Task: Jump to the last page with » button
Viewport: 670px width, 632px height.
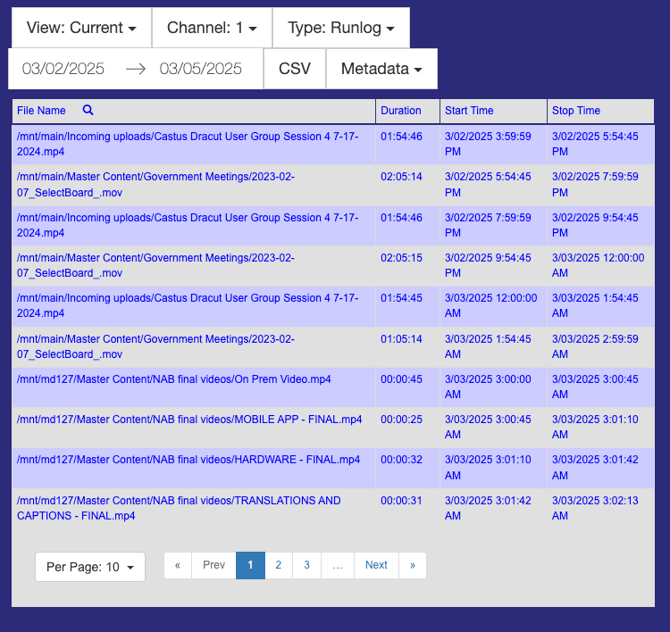Action: pos(412,565)
